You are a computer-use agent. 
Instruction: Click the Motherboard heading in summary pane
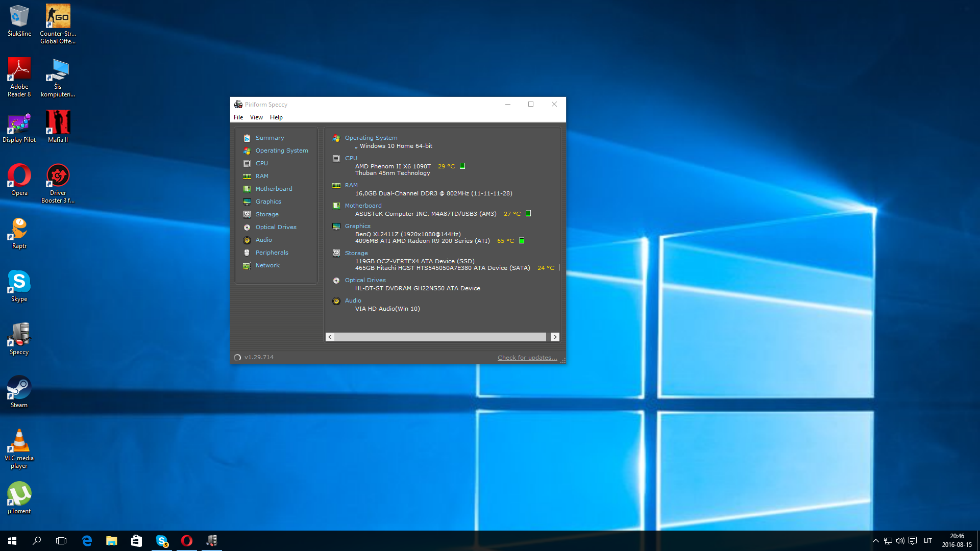click(x=363, y=206)
